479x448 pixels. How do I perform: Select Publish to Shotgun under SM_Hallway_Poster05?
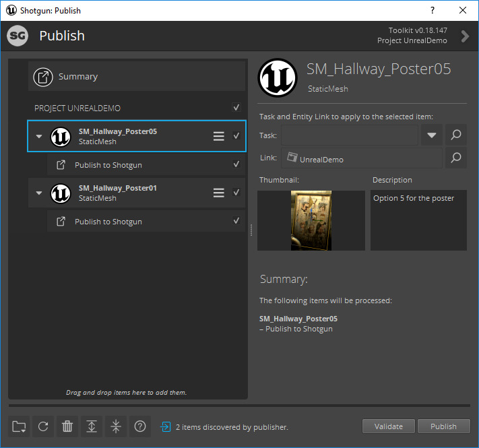pos(108,165)
